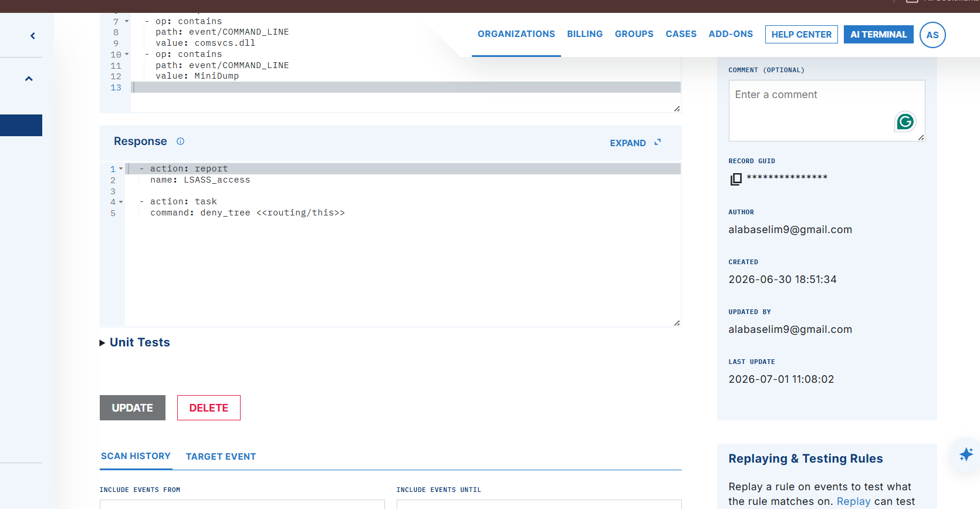This screenshot has width=980, height=509.
Task: Click the Grammarly icon in comment box
Action: [905, 122]
